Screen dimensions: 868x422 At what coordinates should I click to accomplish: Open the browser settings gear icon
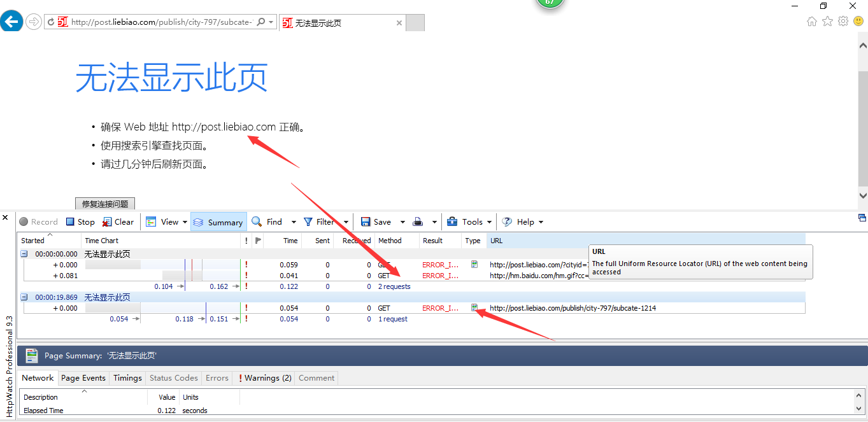(x=843, y=22)
